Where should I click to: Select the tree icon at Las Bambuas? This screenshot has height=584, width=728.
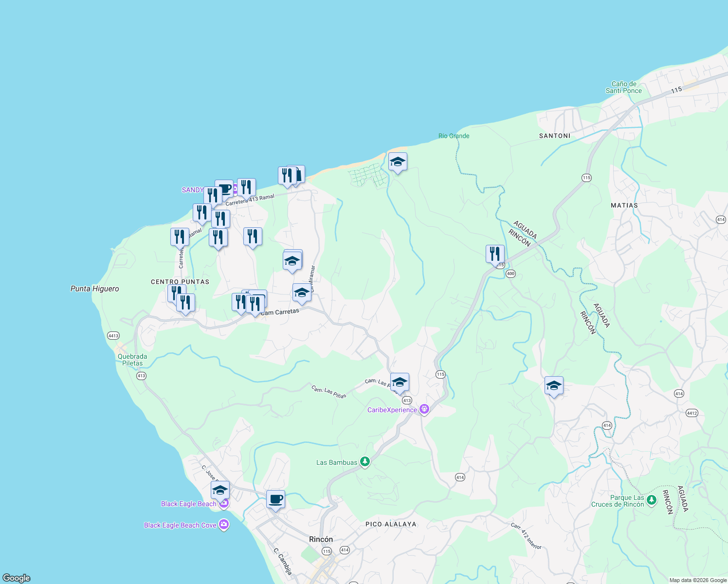[x=364, y=461]
